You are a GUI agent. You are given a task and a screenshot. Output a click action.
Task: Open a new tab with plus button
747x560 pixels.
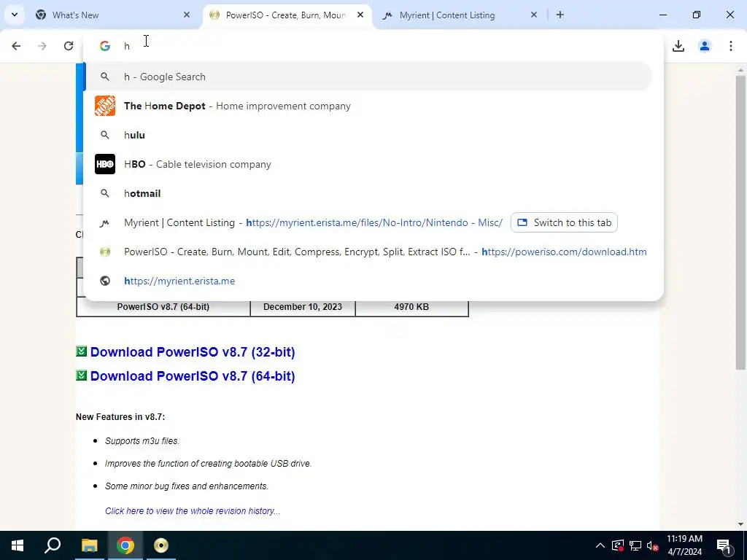[x=560, y=15]
